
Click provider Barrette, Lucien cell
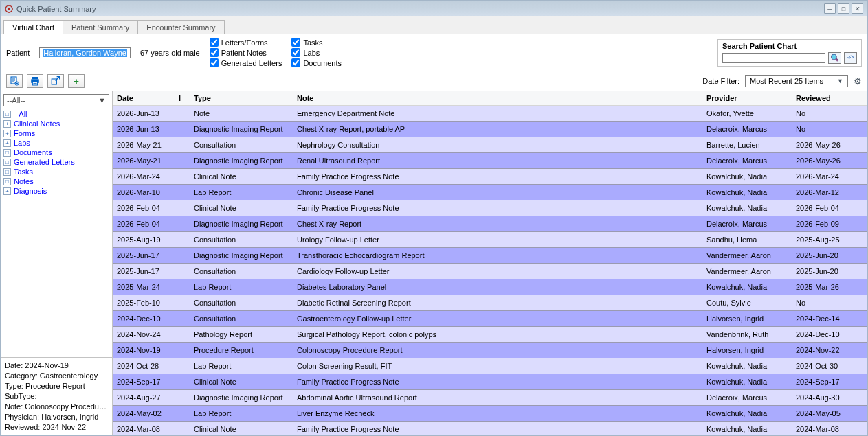tap(733, 145)
